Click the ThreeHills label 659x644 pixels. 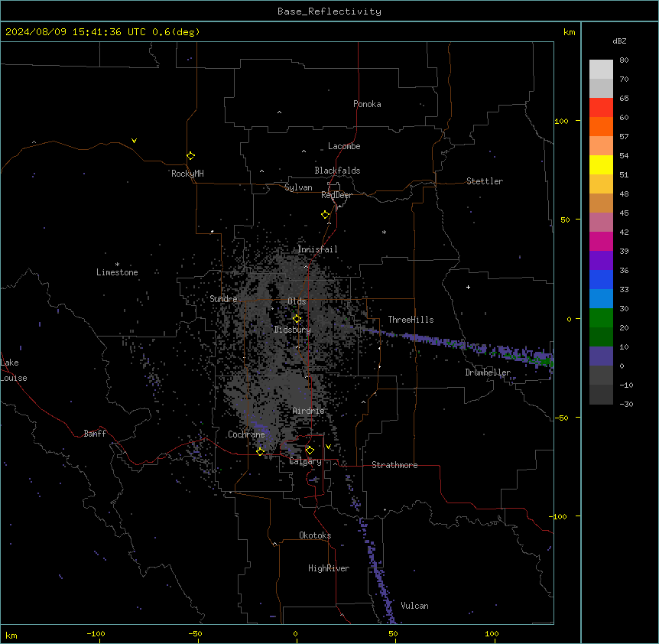(x=411, y=320)
